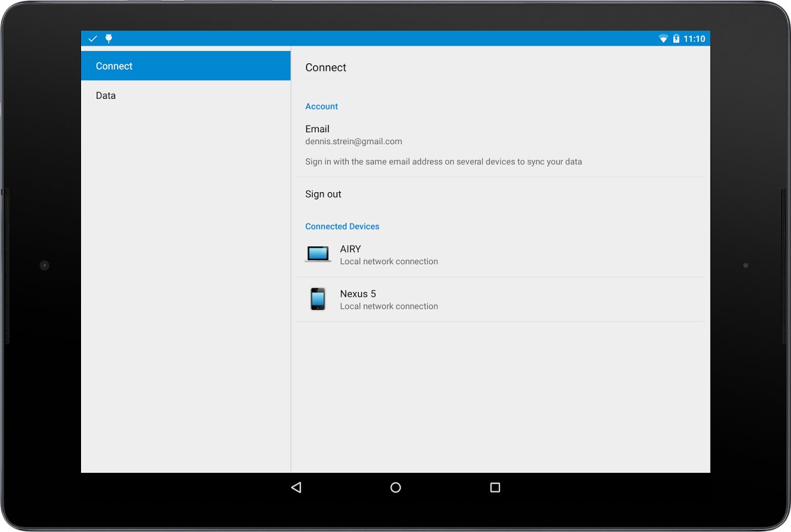Click the AIRY laptop device icon
This screenshot has height=532, width=791.
click(318, 254)
